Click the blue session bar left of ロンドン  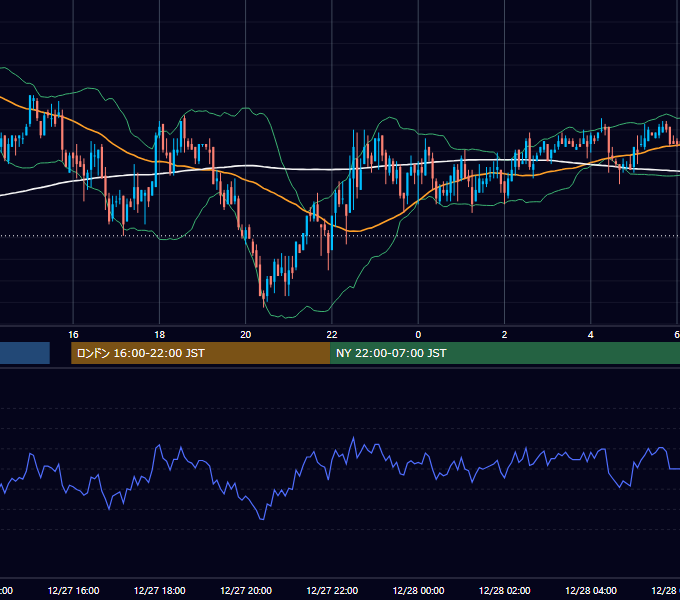click(x=25, y=353)
